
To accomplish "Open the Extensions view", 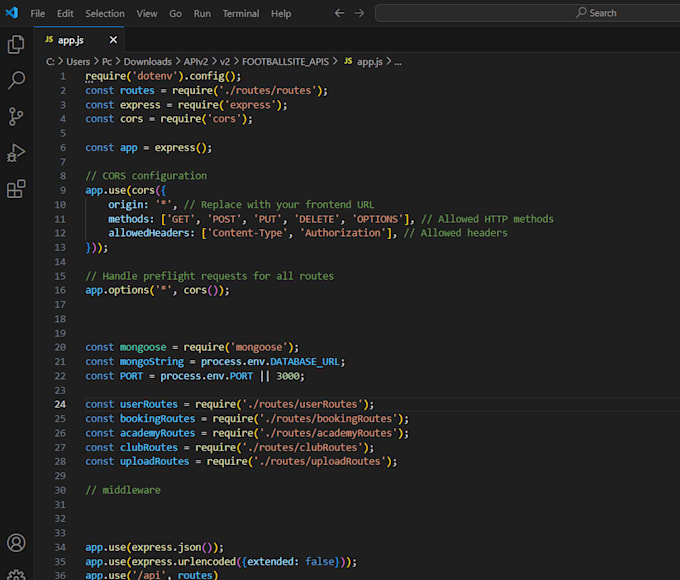I will (16, 189).
